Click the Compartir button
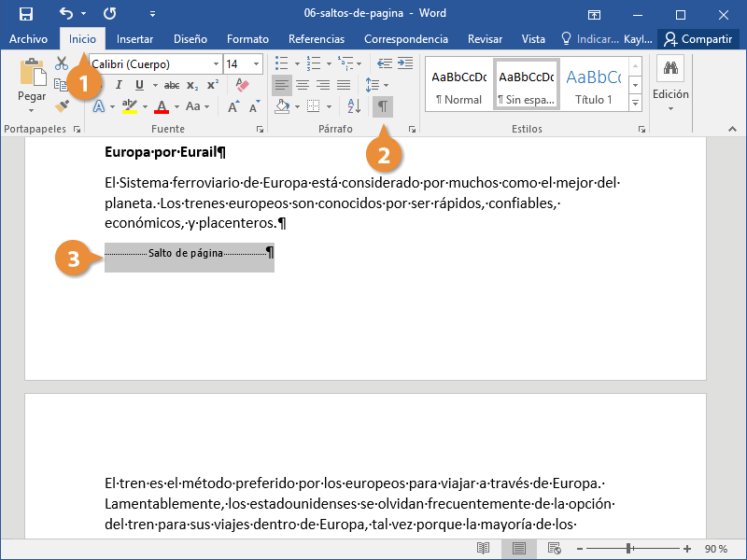The image size is (747, 560). 698,39
